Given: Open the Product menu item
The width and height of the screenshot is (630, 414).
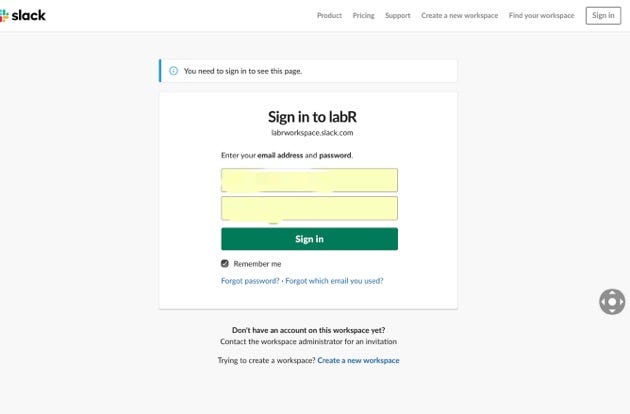Looking at the screenshot, I should tap(329, 15).
